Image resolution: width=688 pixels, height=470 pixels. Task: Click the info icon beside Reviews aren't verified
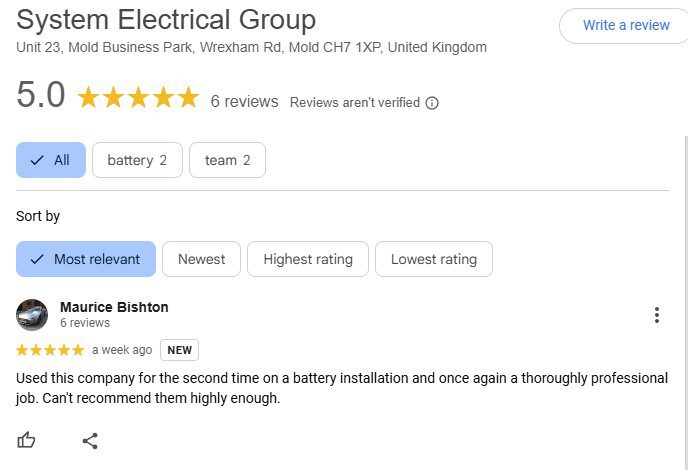432,103
